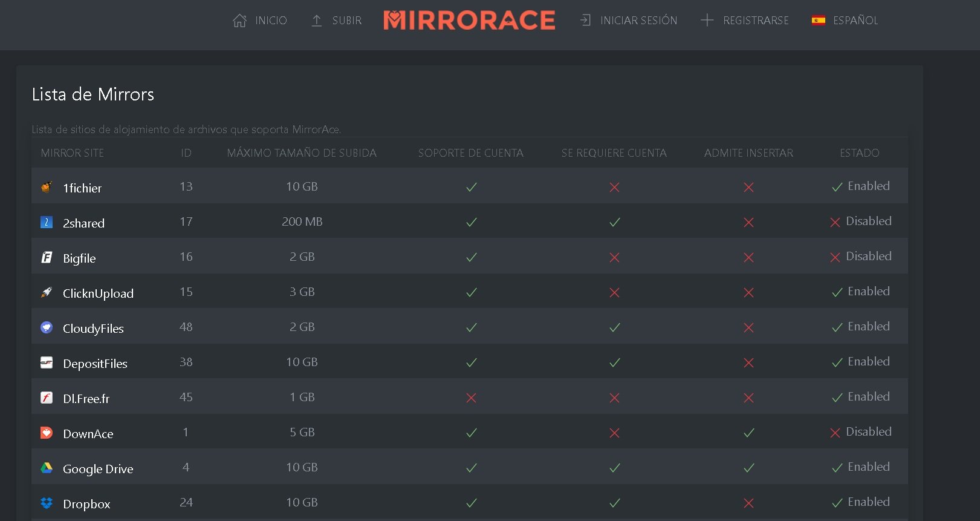Click the SE REQUIERE CUENTA column header
The image size is (980, 521).
point(614,153)
